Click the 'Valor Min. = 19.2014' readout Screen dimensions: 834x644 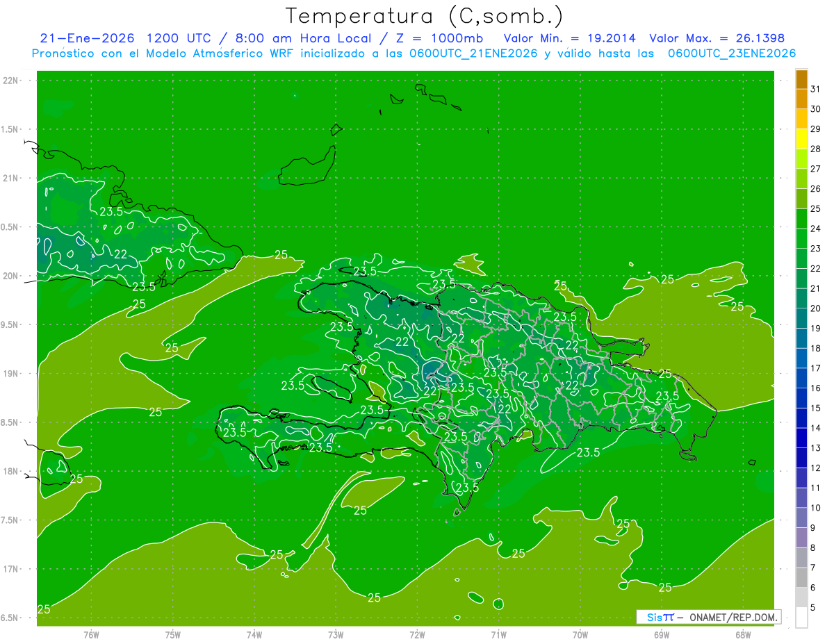569,38
